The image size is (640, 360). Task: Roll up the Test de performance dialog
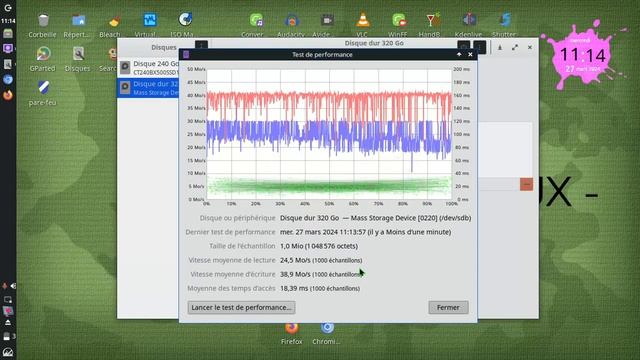point(459,54)
